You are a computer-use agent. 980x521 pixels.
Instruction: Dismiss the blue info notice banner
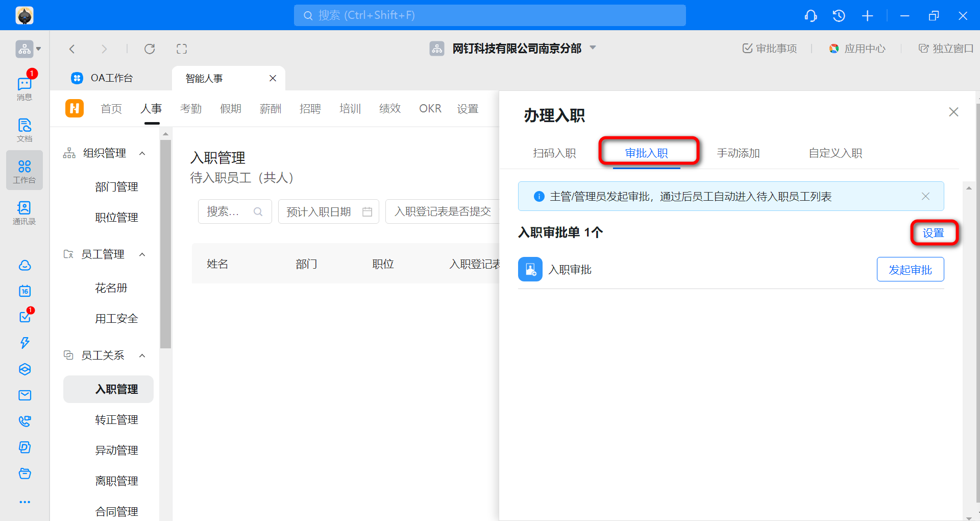925,196
